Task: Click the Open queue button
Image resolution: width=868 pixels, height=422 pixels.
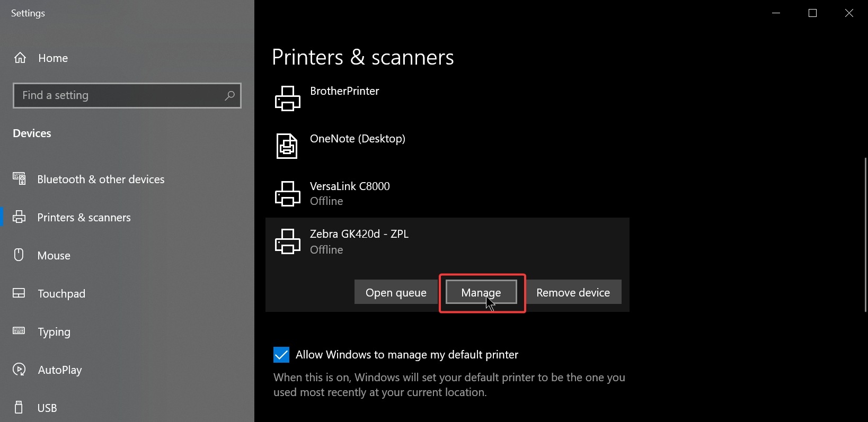Action: 396,292
